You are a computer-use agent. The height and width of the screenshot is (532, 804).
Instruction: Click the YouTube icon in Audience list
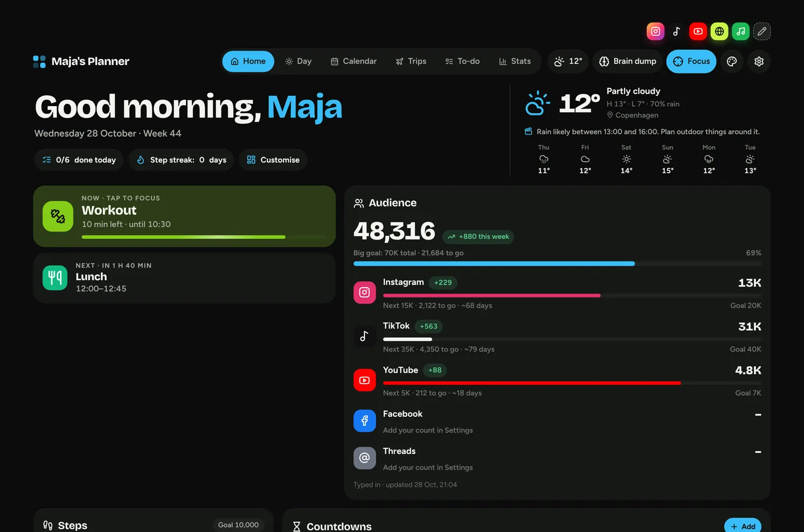pyautogui.click(x=364, y=380)
